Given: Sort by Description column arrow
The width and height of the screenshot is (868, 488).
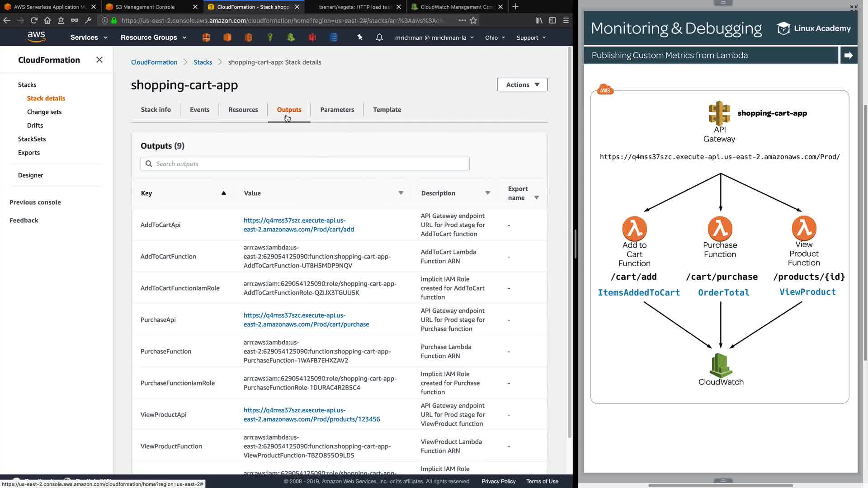Looking at the screenshot, I should point(487,193).
